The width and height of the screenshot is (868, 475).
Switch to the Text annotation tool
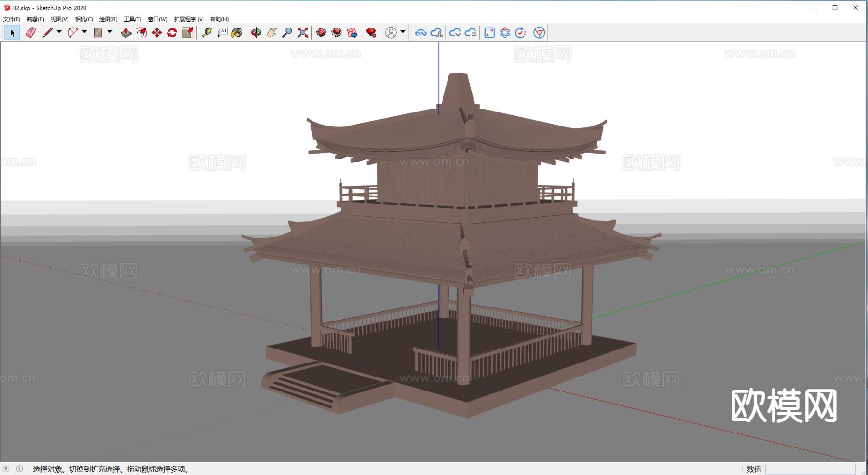click(222, 32)
